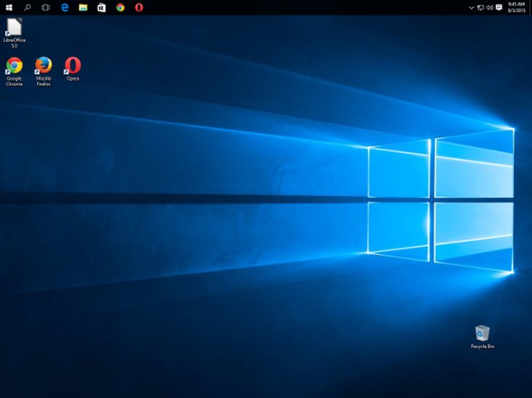
Task: Select Opera desktop shortcut
Action: pos(72,69)
